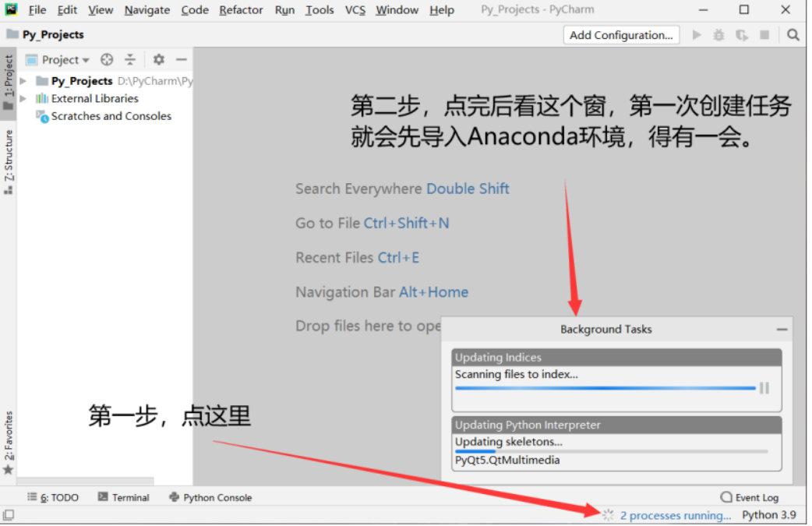Image resolution: width=812 pixels, height=526 pixels.
Task: Toggle the 1: Project side tab
Action: pyautogui.click(x=9, y=82)
